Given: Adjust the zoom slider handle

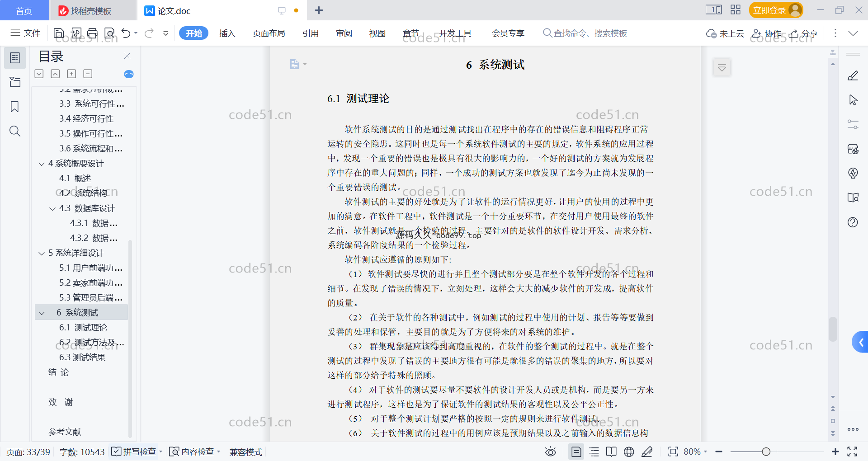Looking at the screenshot, I should [x=766, y=452].
